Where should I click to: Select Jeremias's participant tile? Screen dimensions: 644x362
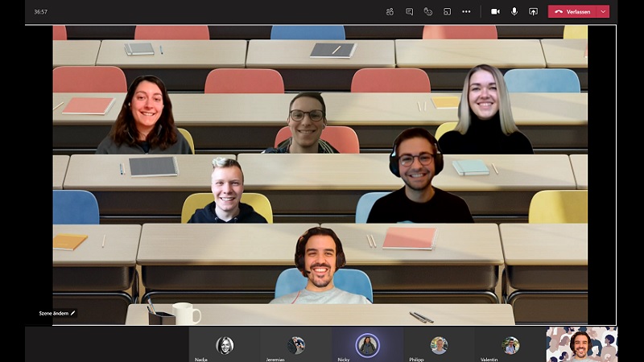[296, 345]
